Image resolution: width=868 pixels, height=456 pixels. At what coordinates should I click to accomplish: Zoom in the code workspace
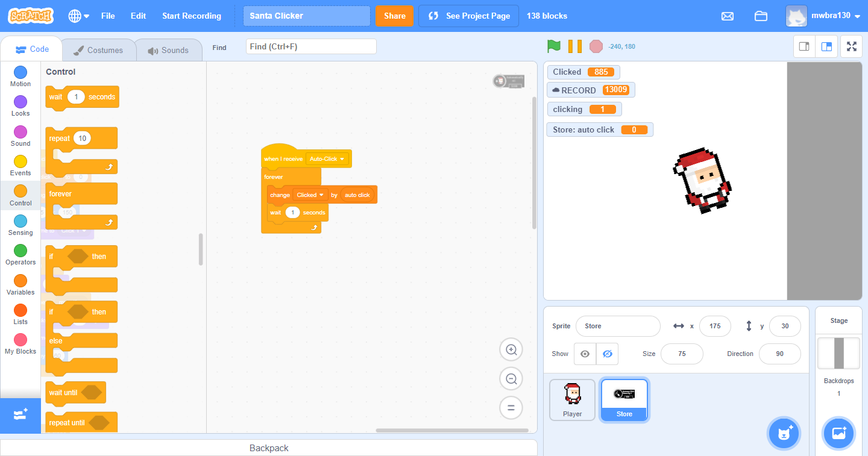click(x=511, y=349)
